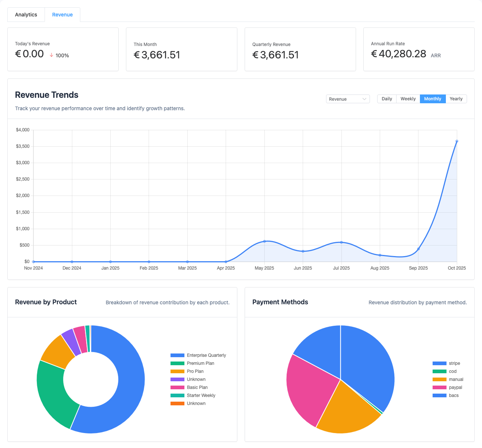This screenshot has width=482, height=448.
Task: Click the Oct 2025 data point
Action: pyautogui.click(x=457, y=141)
